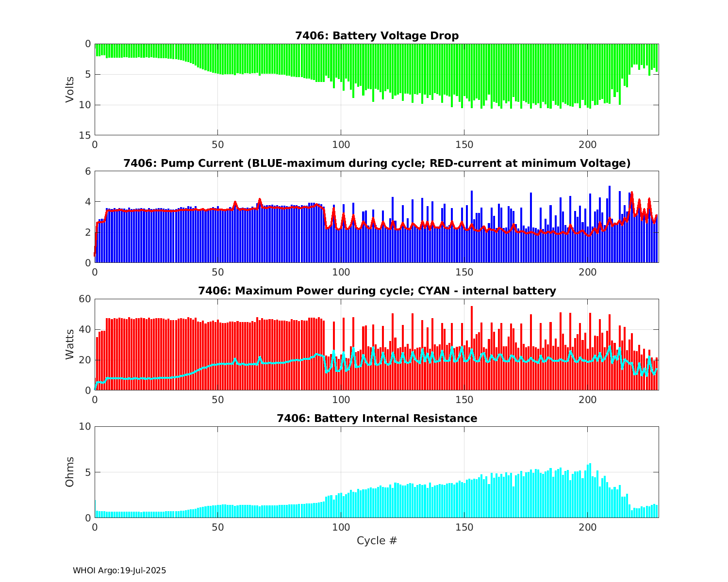Click the WHOI Argo date footer text
The image size is (728, 582).
tap(119, 571)
